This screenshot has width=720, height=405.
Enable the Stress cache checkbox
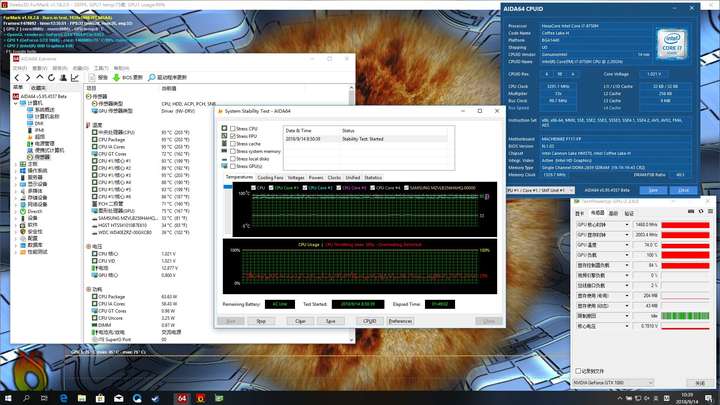pos(233,144)
